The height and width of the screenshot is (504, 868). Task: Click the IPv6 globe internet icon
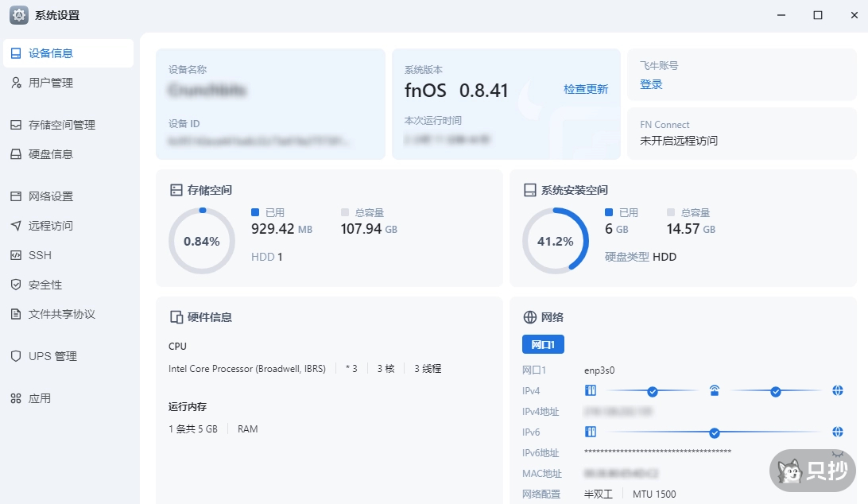(x=837, y=432)
